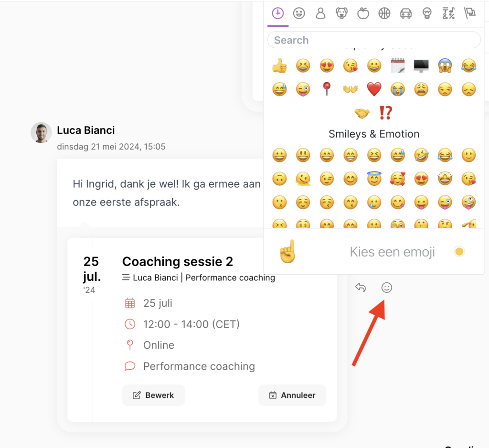Switch to Food & Drink apple tab
Viewport: 489px width, 448px height.
pos(363,13)
